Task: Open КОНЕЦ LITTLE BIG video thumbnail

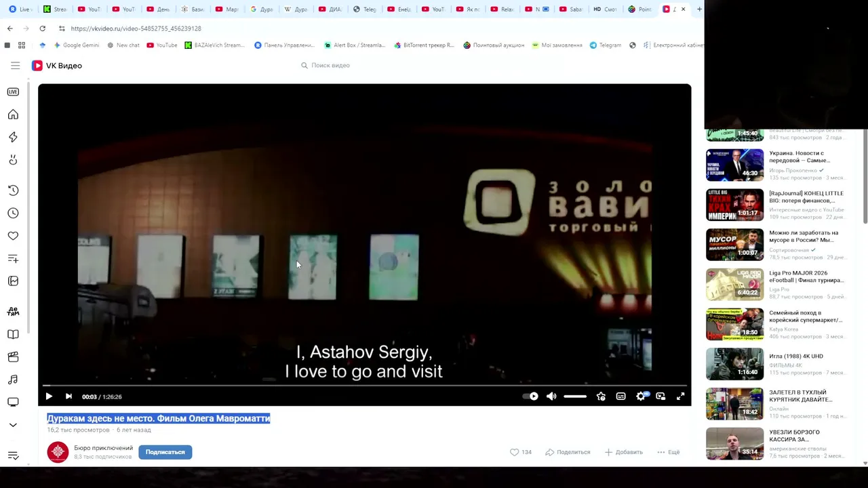Action: pos(734,205)
